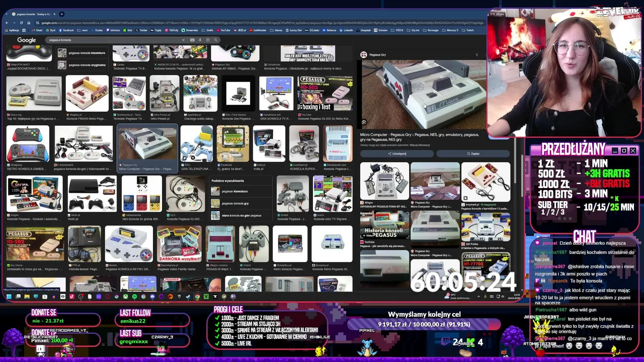The image size is (644, 362).
Task: Open the browser home page icon
Action: pyautogui.click(x=29, y=23)
